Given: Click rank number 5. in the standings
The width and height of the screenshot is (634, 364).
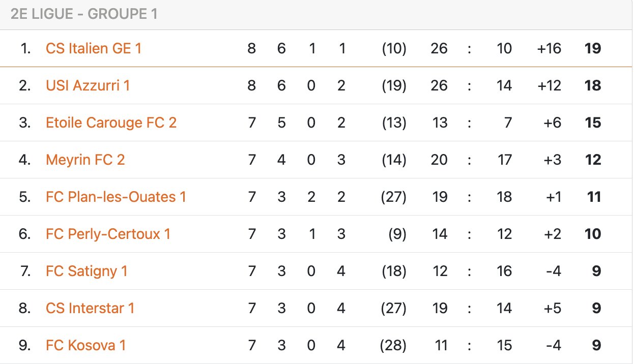Looking at the screenshot, I should pyautogui.click(x=25, y=197).
